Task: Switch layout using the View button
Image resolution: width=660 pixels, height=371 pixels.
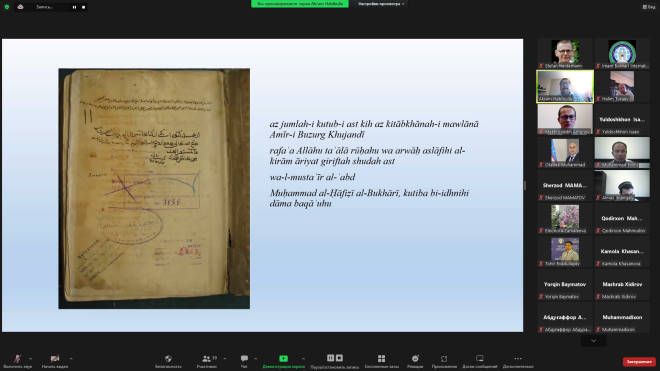Action: click(649, 7)
